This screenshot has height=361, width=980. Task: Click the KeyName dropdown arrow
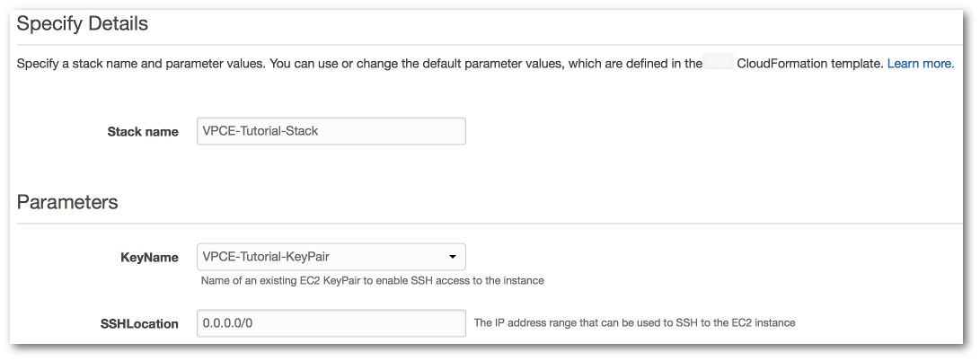coord(453,258)
